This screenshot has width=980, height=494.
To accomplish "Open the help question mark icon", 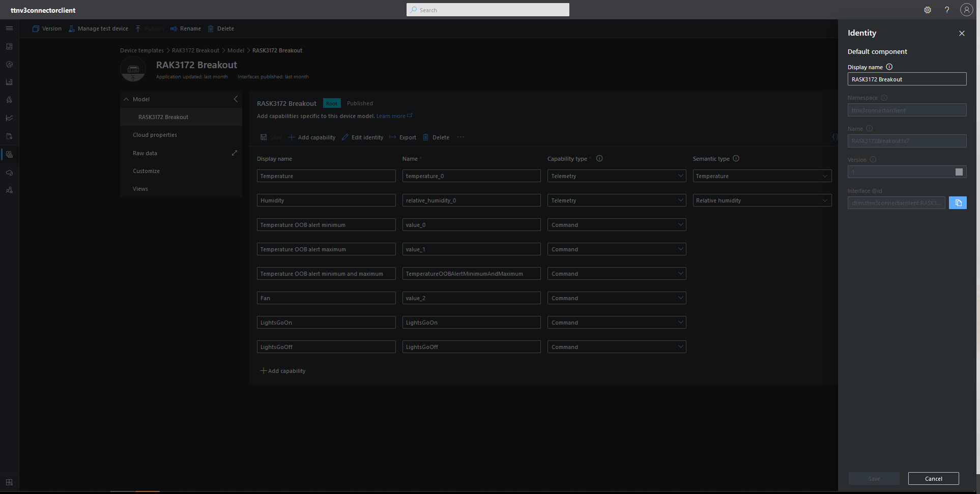I will pyautogui.click(x=947, y=10).
